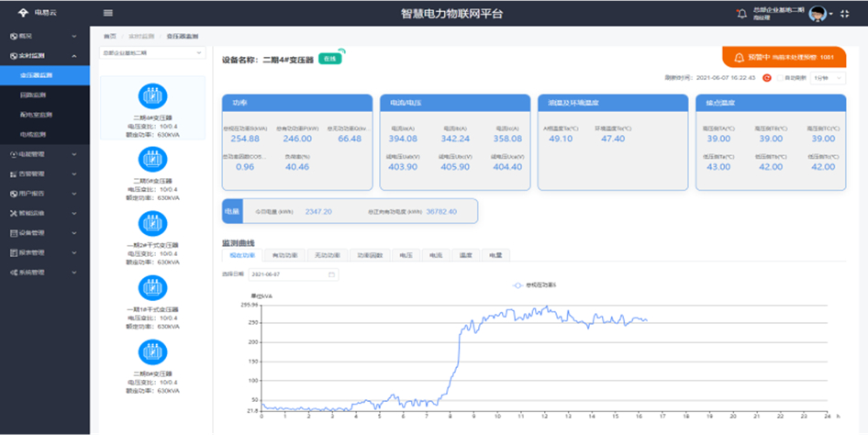Click the fullscreen toggle icon
Image resolution: width=868 pixels, height=435 pixels.
click(x=849, y=14)
